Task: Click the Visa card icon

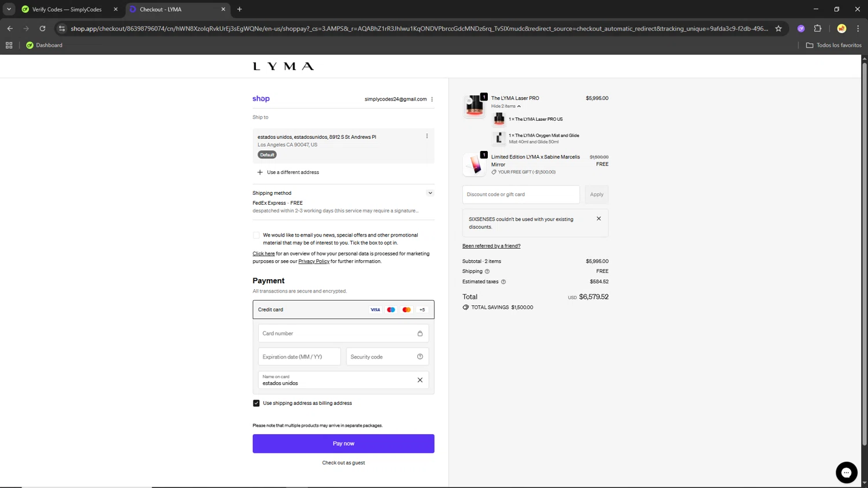Action: (x=376, y=310)
